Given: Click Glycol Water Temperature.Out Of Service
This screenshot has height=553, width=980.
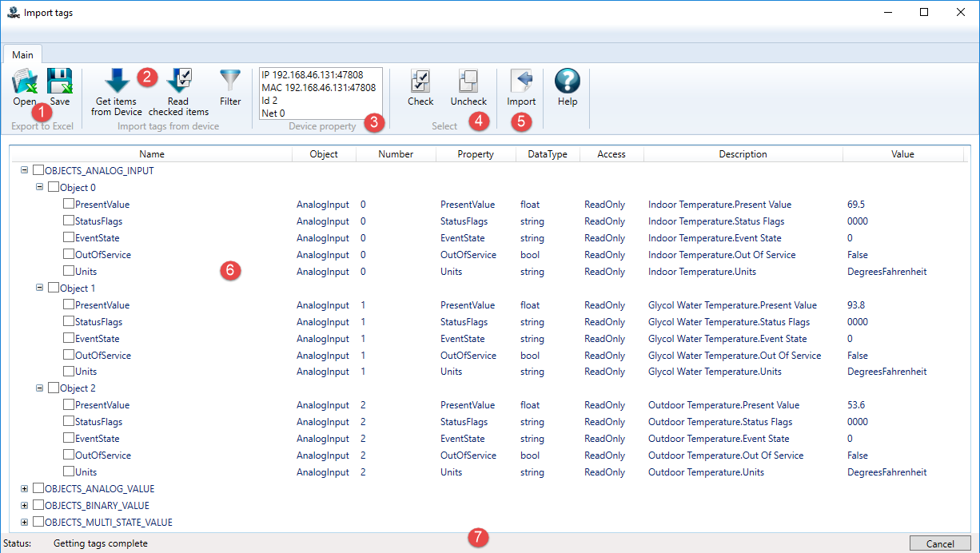Looking at the screenshot, I should [735, 356].
